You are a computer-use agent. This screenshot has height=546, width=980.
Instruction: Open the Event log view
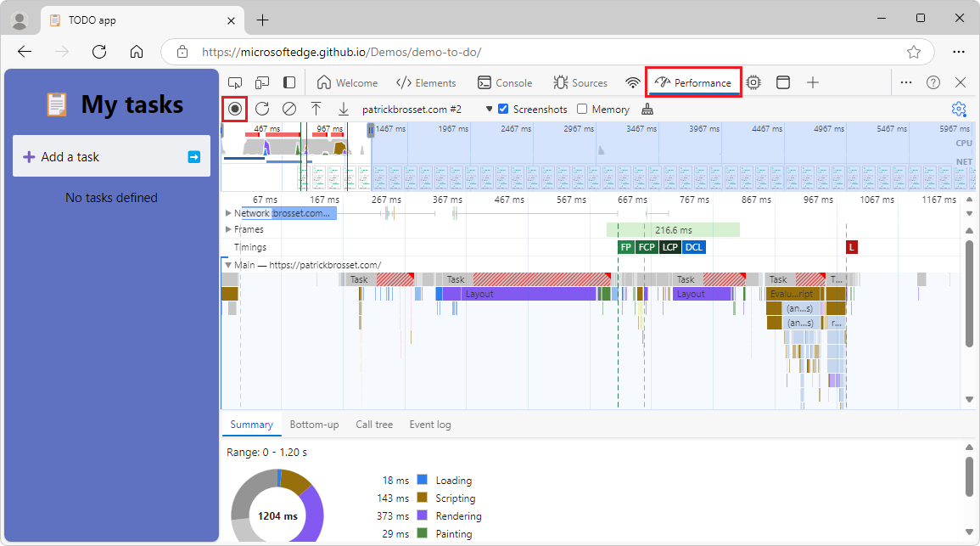click(x=430, y=424)
